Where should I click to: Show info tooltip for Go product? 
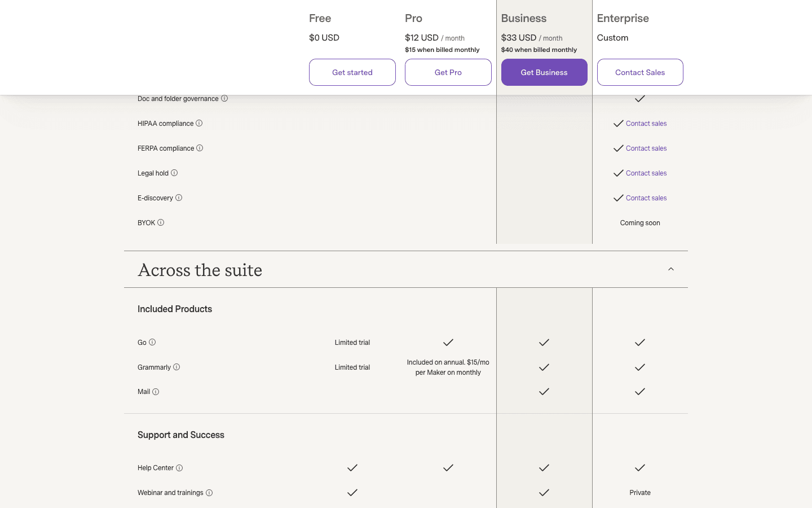click(x=152, y=342)
